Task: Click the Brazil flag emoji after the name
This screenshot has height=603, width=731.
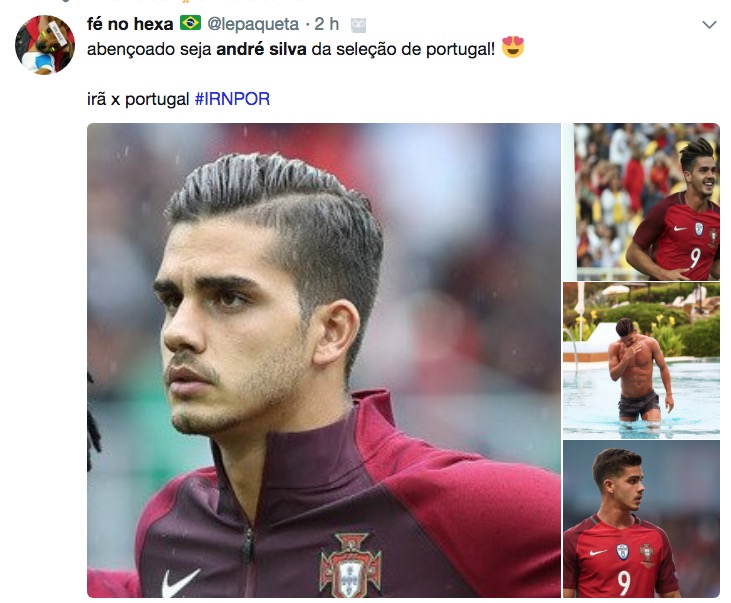Action: pyautogui.click(x=190, y=22)
